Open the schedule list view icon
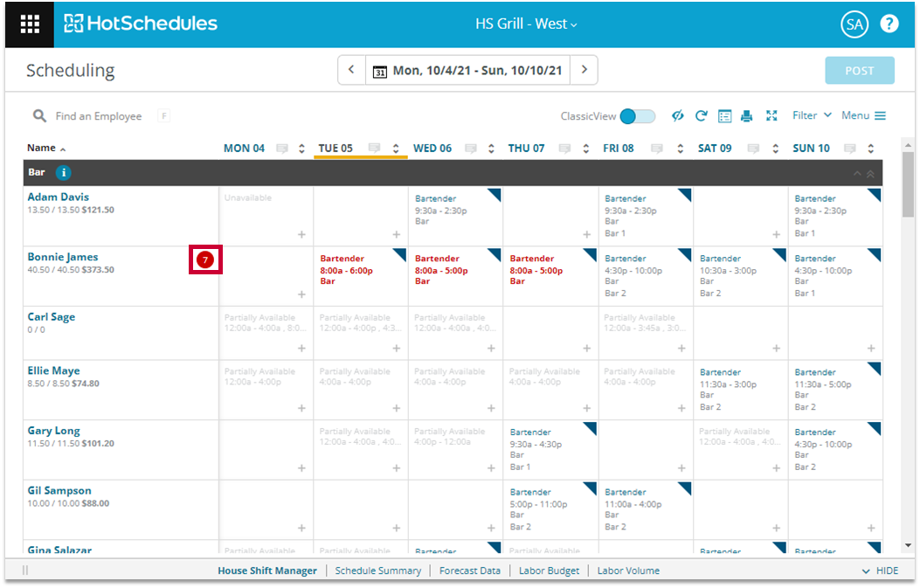This screenshot has height=588, width=920. pyautogui.click(x=724, y=116)
